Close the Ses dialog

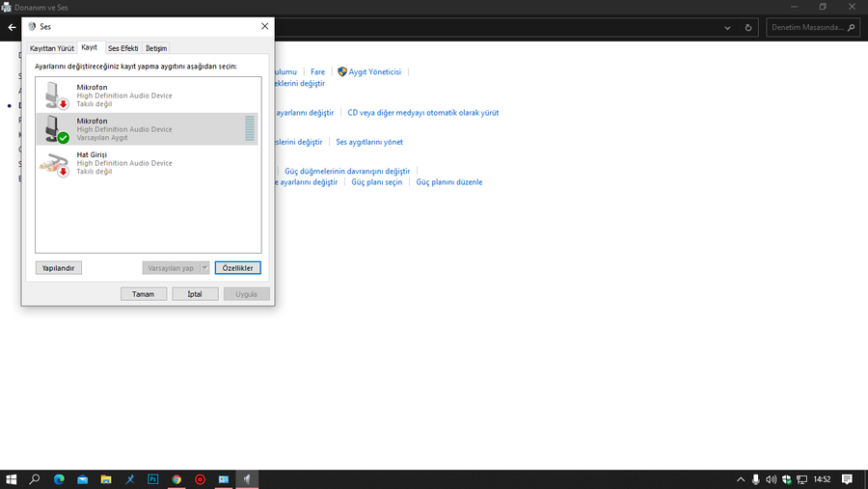coord(264,27)
